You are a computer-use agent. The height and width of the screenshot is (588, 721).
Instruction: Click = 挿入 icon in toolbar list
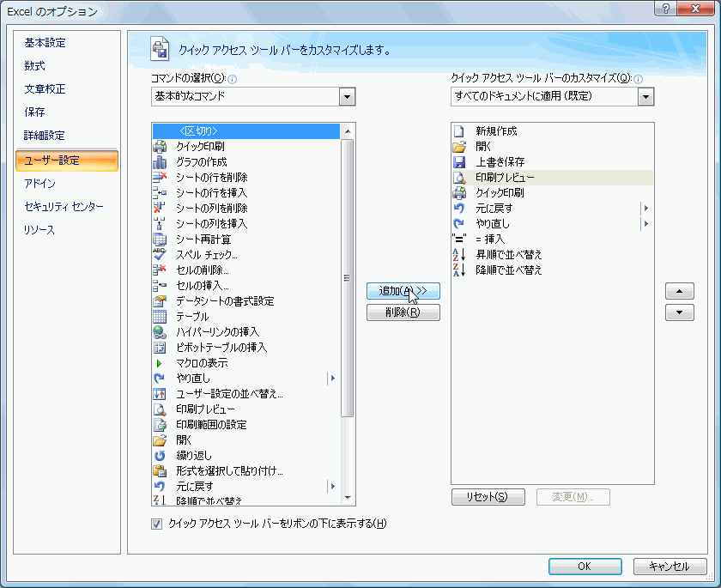coord(459,239)
